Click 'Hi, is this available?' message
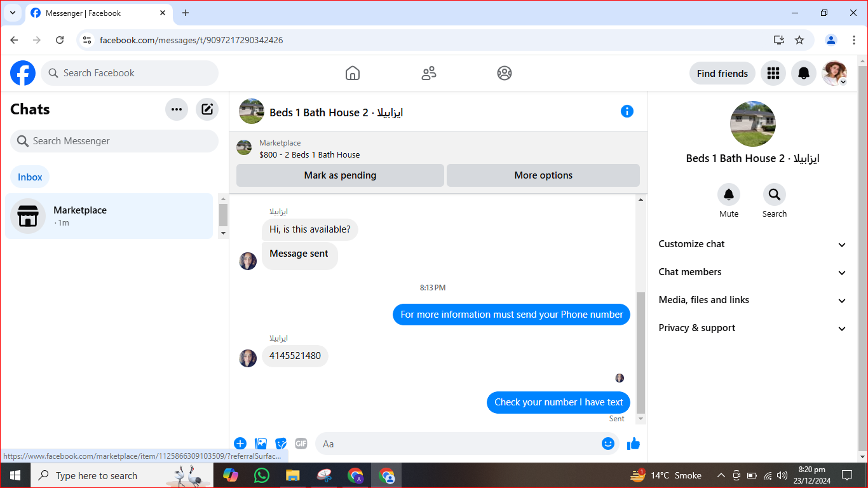 point(310,229)
